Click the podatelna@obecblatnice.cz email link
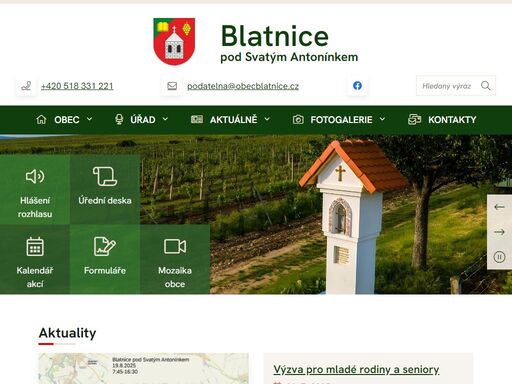Image resolution: width=512 pixels, height=384 pixels. pyautogui.click(x=243, y=86)
